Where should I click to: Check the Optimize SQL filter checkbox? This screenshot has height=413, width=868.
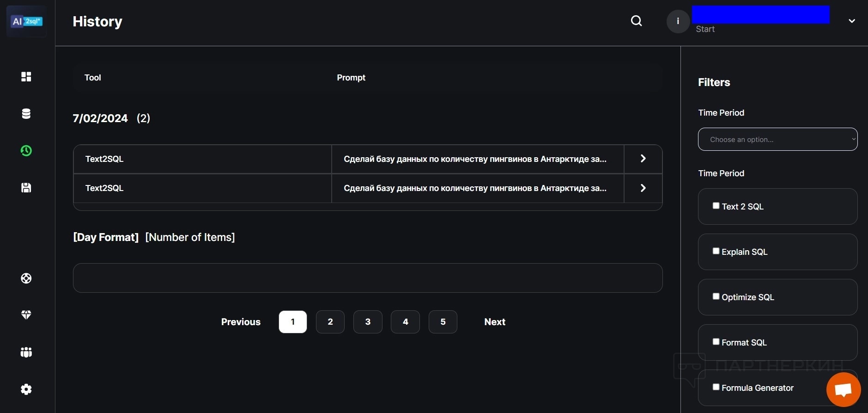click(x=716, y=296)
